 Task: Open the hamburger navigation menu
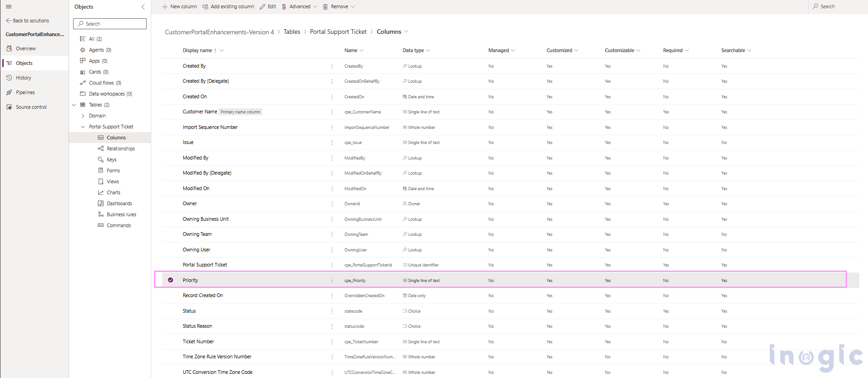(x=9, y=6)
